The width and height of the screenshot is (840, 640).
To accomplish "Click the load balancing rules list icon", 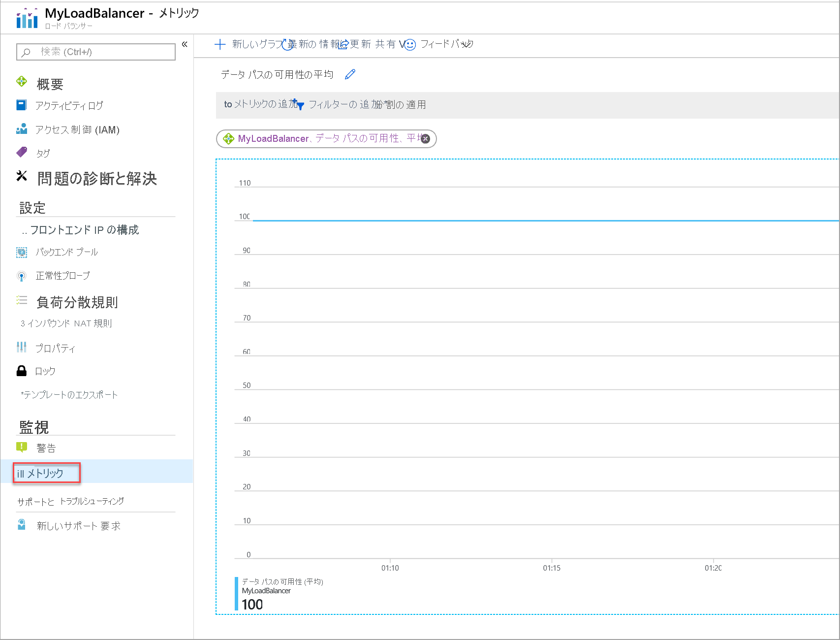I will (22, 300).
